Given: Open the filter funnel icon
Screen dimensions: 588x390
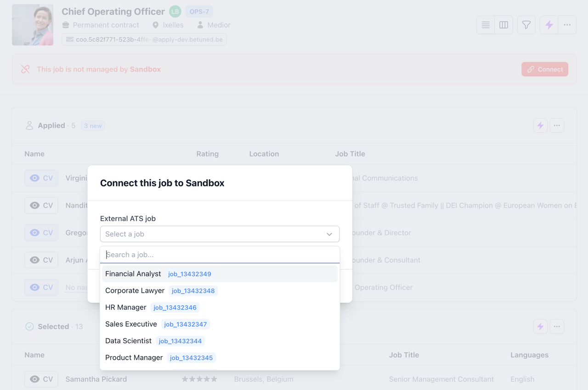Looking at the screenshot, I should pos(526,25).
